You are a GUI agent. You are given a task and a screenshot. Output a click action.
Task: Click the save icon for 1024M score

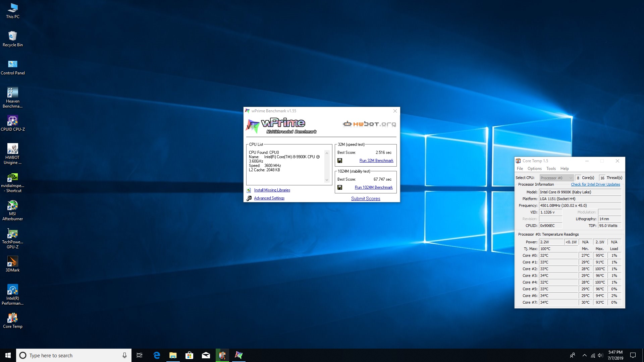[340, 187]
